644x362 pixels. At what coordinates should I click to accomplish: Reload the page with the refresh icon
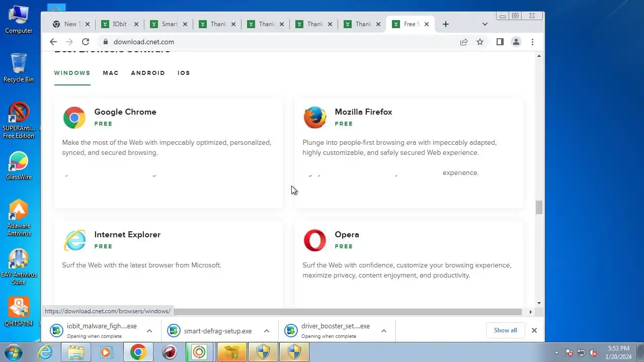point(86,42)
